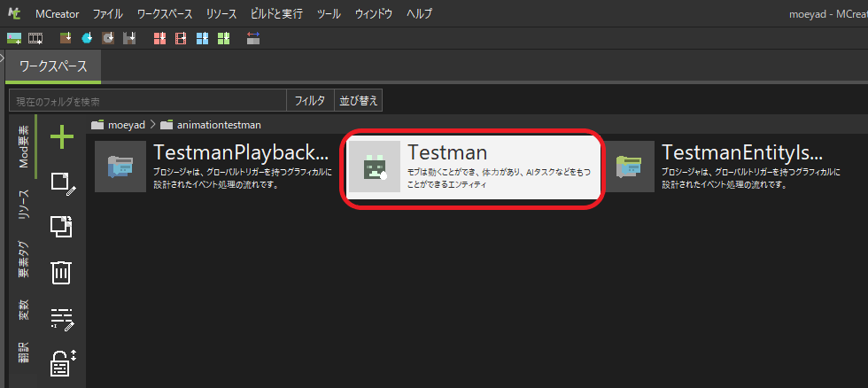Click the import sound disc icon
Viewport: 868px width, 388px height.
click(108, 38)
